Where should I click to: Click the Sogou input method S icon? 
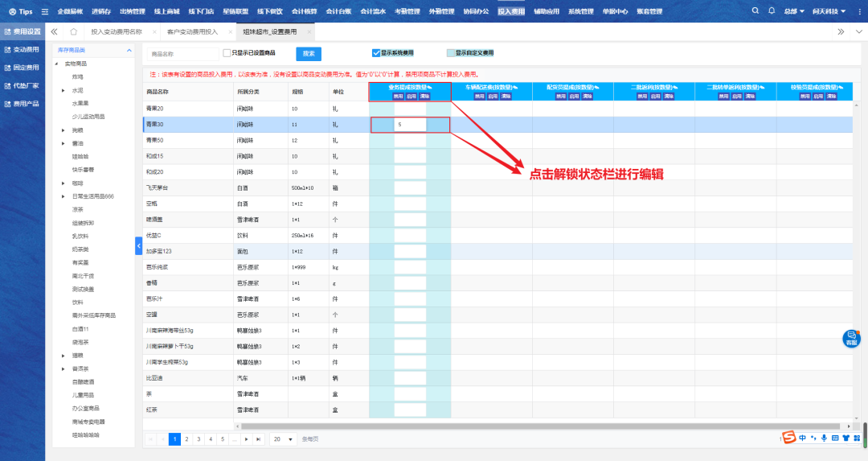[x=789, y=438]
